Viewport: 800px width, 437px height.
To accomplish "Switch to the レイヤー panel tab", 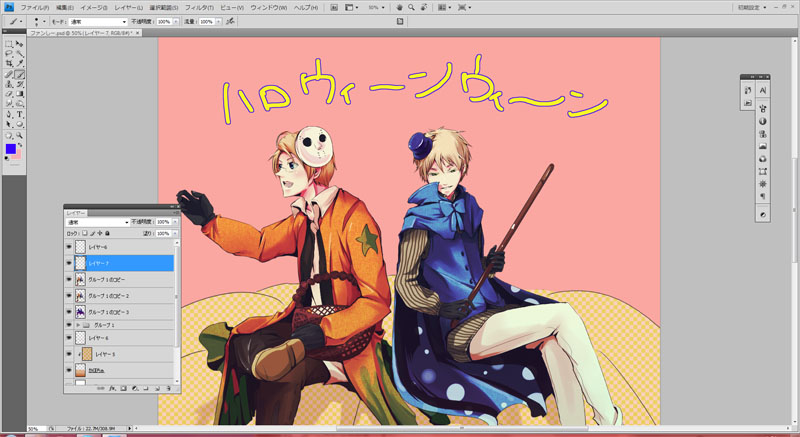I will (77, 213).
